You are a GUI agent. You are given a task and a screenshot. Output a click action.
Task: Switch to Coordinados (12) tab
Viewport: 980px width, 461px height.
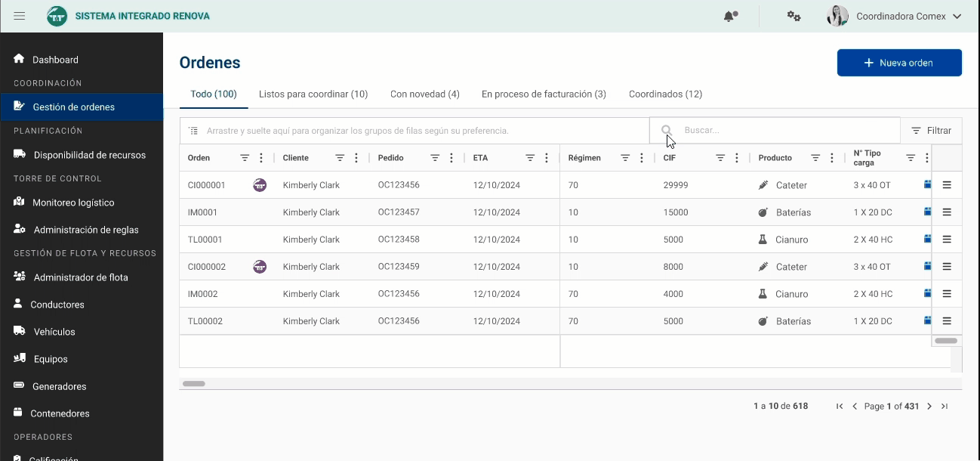[666, 94]
